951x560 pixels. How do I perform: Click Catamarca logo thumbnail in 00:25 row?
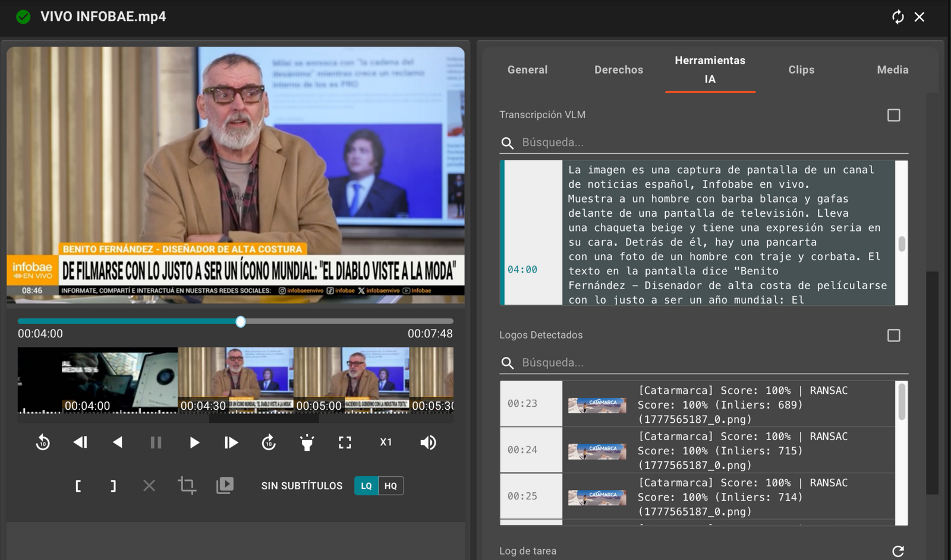(x=597, y=498)
